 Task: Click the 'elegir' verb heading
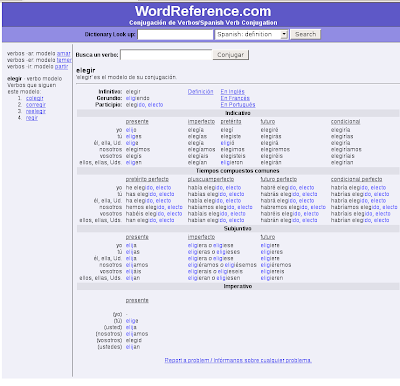86,70
